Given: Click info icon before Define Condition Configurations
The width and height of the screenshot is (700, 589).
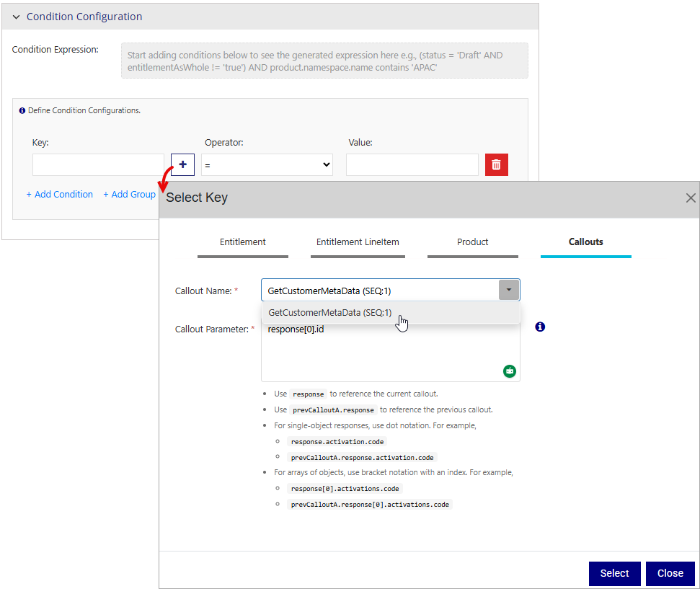Looking at the screenshot, I should [22, 111].
